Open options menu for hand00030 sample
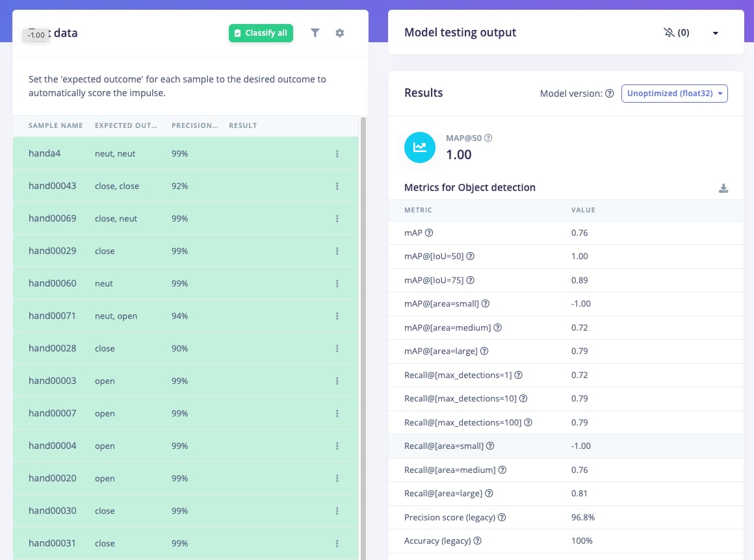This screenshot has height=560, width=754. tap(337, 511)
